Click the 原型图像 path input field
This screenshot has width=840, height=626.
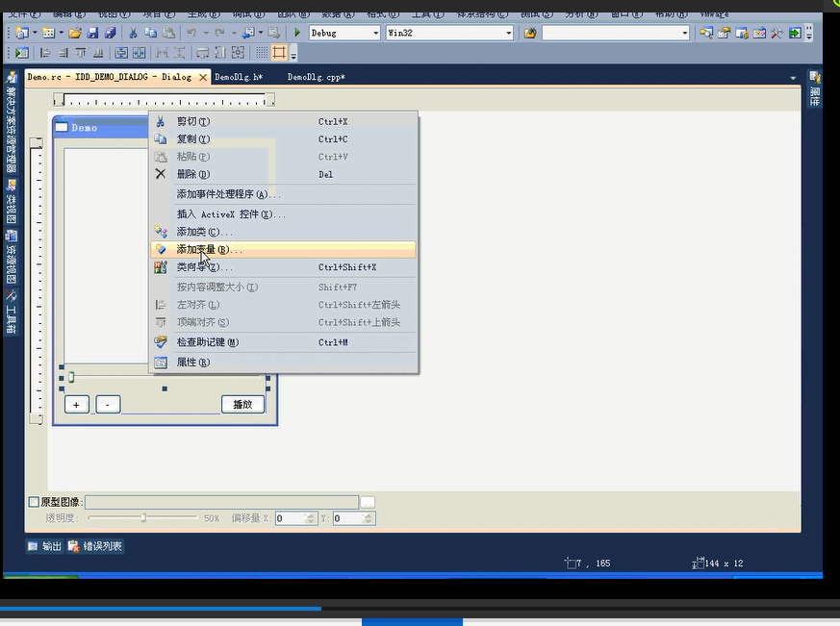pos(221,502)
